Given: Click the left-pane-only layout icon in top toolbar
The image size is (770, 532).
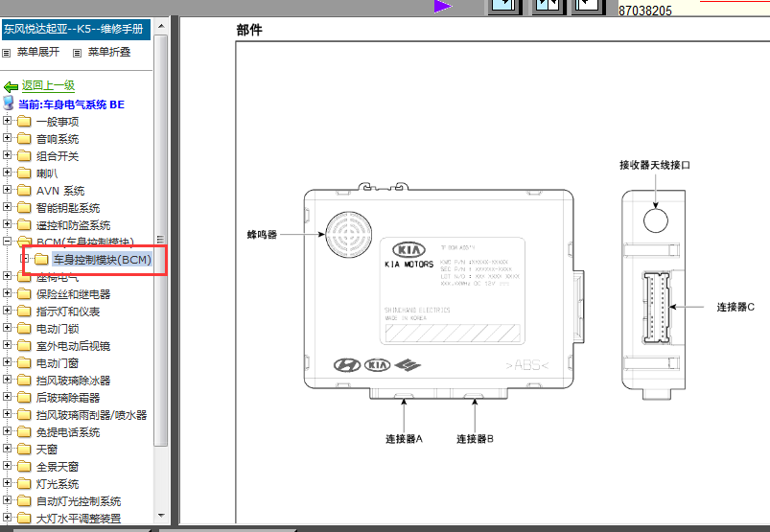Looking at the screenshot, I should point(503,6).
